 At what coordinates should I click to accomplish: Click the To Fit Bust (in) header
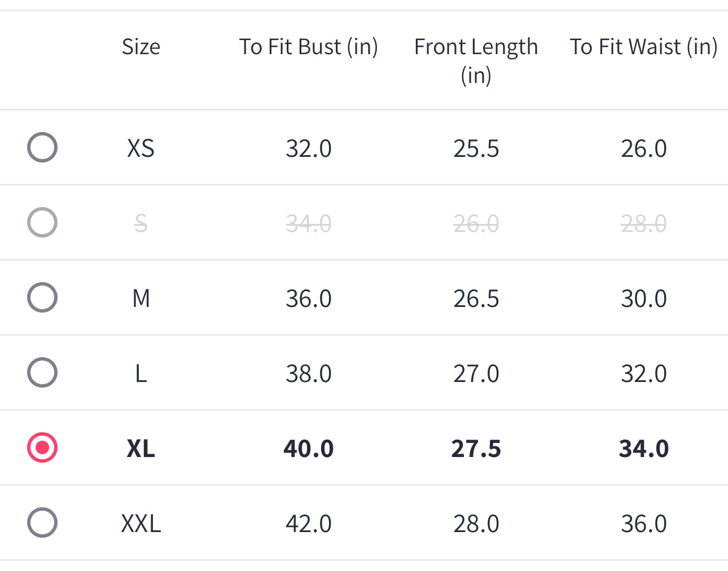click(308, 47)
